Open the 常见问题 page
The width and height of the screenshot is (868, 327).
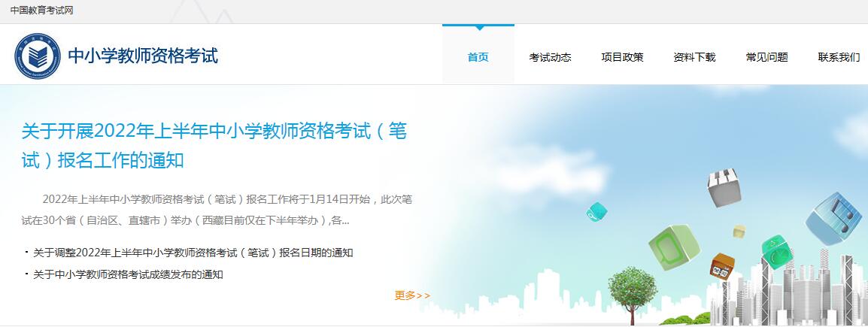tap(766, 57)
